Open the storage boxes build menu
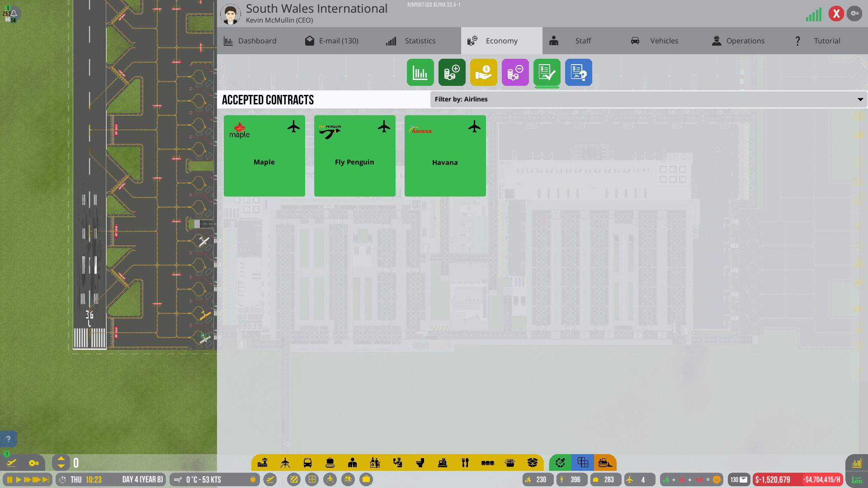868x488 pixels. [x=533, y=463]
